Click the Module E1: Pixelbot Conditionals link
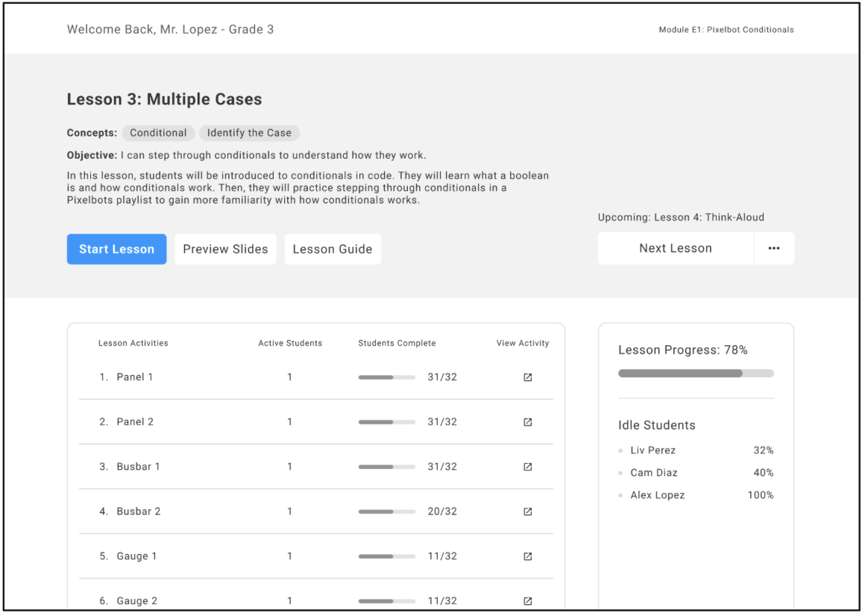Viewport: 865px width, 616px height. click(x=726, y=30)
